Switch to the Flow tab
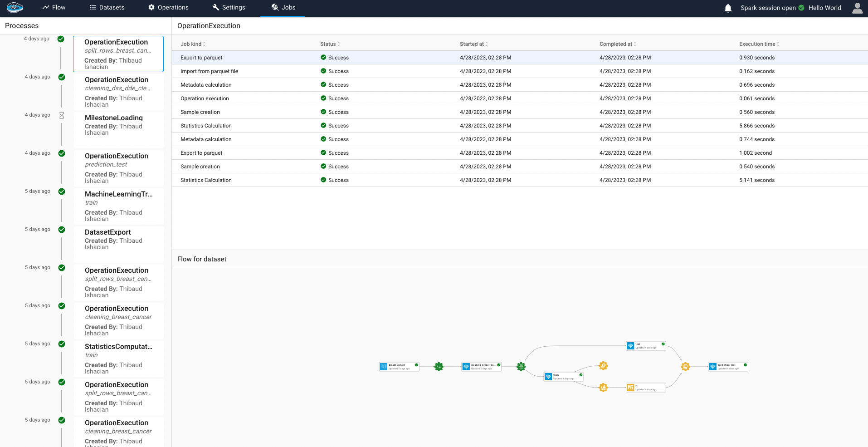The height and width of the screenshot is (447, 868). (54, 8)
